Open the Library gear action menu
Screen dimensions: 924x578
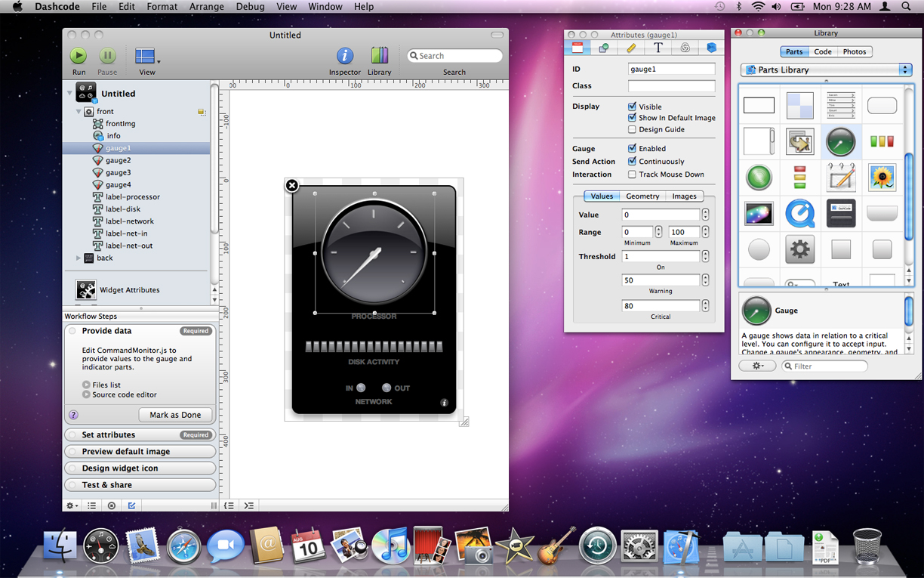(x=757, y=366)
